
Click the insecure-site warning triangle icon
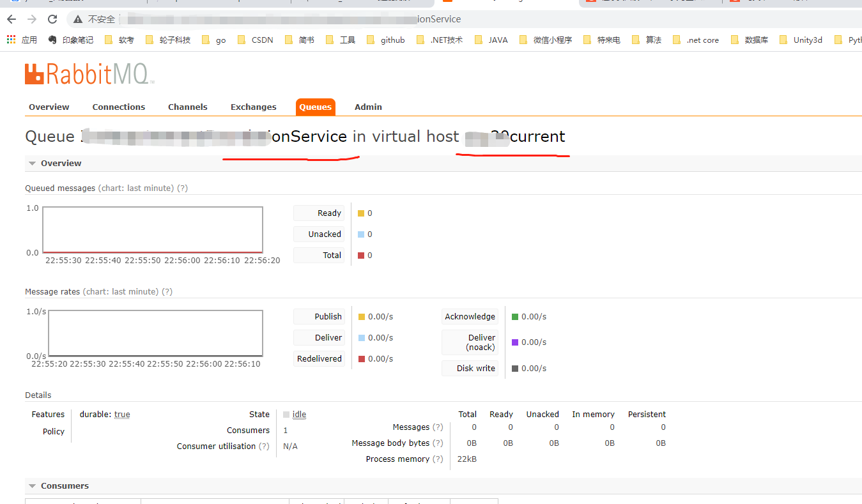click(78, 19)
